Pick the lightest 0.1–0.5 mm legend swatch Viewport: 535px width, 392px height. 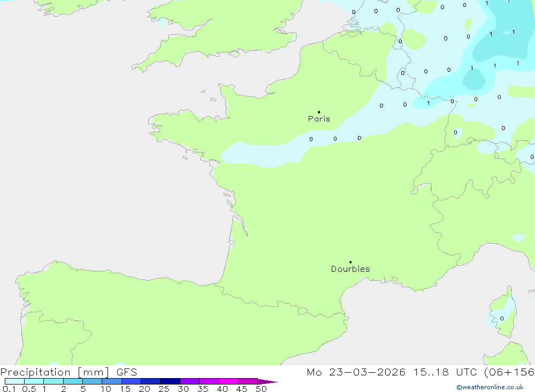click(14, 381)
